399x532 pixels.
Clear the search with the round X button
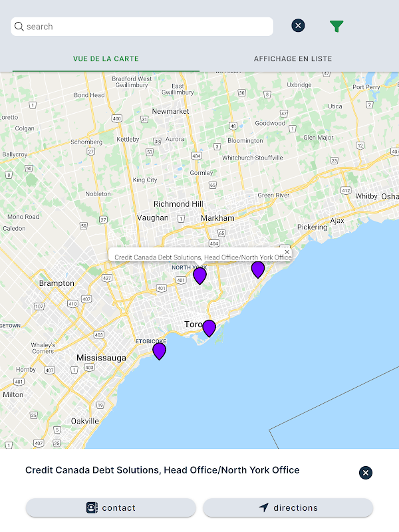pyautogui.click(x=298, y=25)
